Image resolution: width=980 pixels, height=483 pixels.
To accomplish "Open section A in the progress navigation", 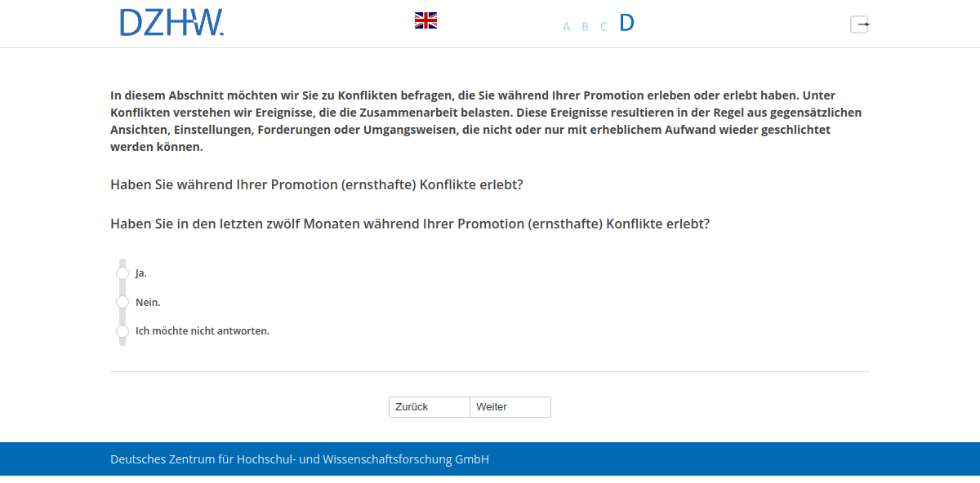I will 566,26.
